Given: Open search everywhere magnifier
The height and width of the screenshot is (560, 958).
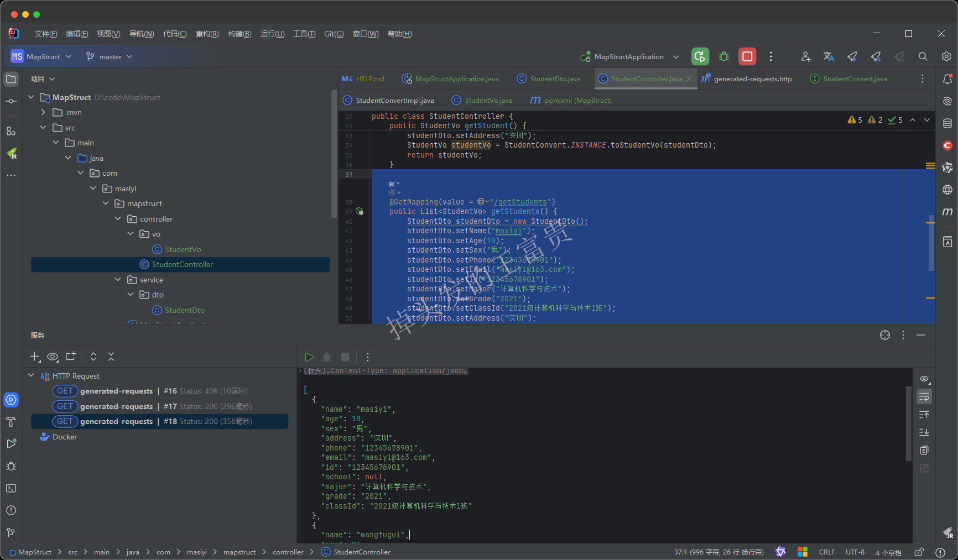Looking at the screenshot, I should pyautogui.click(x=923, y=56).
